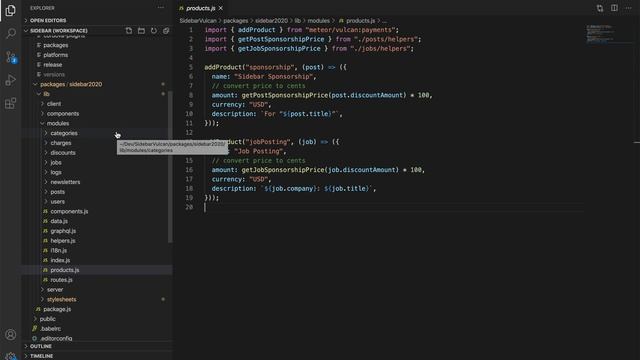Click SidebarVulcan breadcrumb segment
Screen dimensions: 640x360
point(198,20)
